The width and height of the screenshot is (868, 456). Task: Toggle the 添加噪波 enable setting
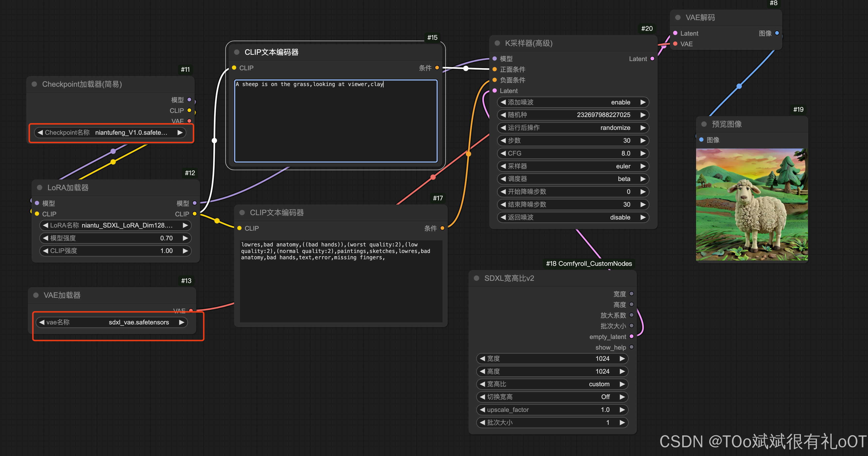click(573, 102)
